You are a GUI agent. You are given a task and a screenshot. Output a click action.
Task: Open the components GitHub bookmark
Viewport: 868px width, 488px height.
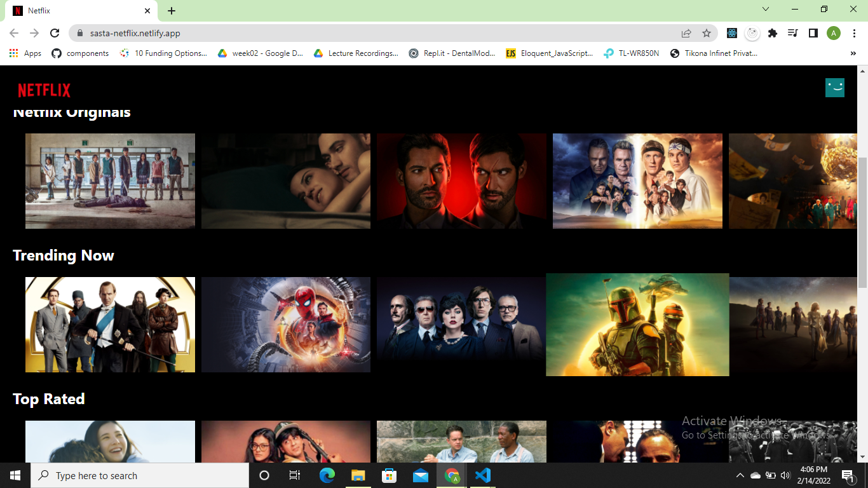pyautogui.click(x=80, y=53)
